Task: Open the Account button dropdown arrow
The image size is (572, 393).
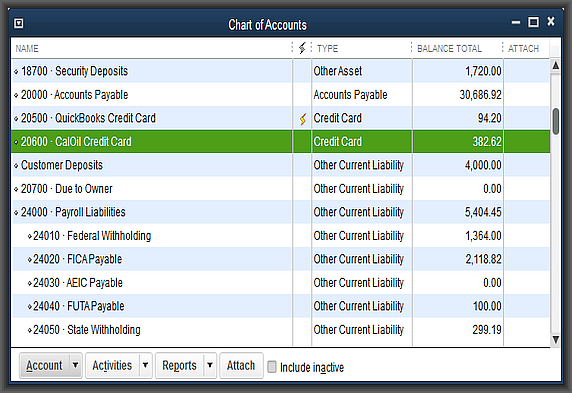Action: click(x=76, y=365)
